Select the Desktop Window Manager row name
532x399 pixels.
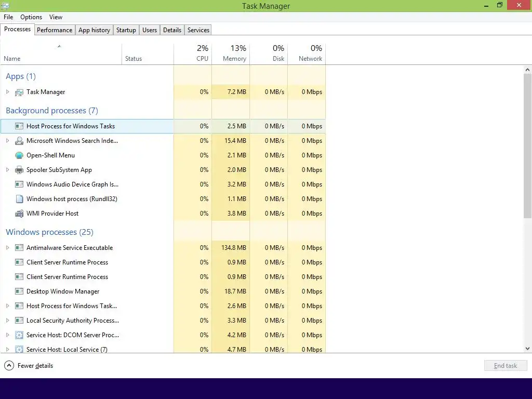(x=63, y=291)
